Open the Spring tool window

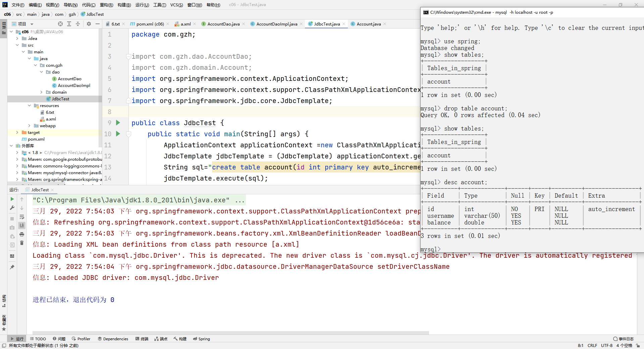pyautogui.click(x=201, y=339)
